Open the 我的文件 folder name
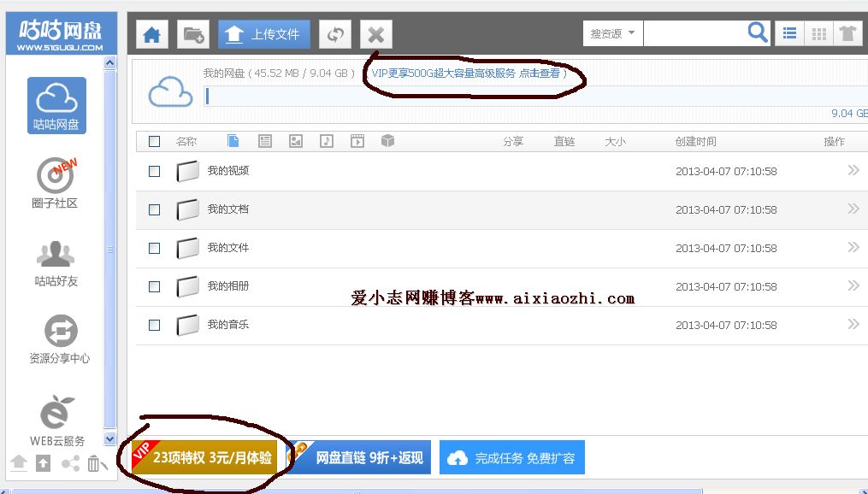Viewport: 868px width, 494px height. pyautogui.click(x=228, y=247)
